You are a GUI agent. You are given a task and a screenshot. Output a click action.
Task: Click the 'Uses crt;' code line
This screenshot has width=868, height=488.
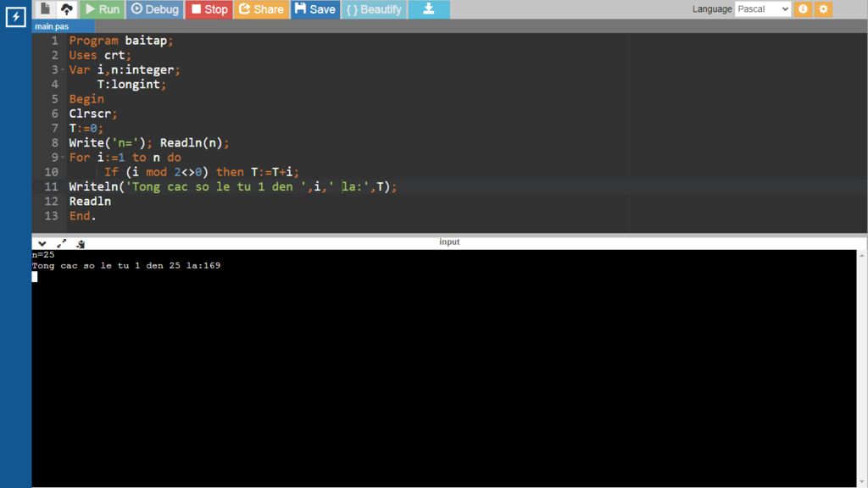tap(100, 55)
